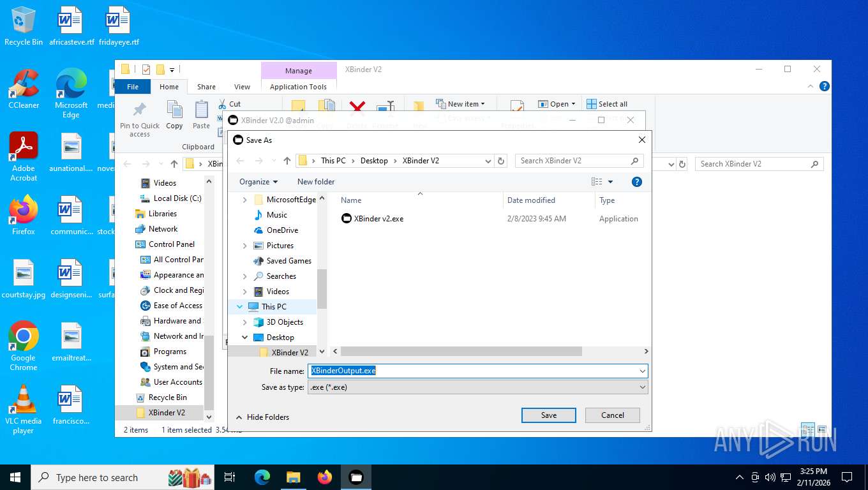Viewport: 868px width, 490px height.
Task: Open Google Chrome desktop shortcut
Action: pyautogui.click(x=24, y=346)
